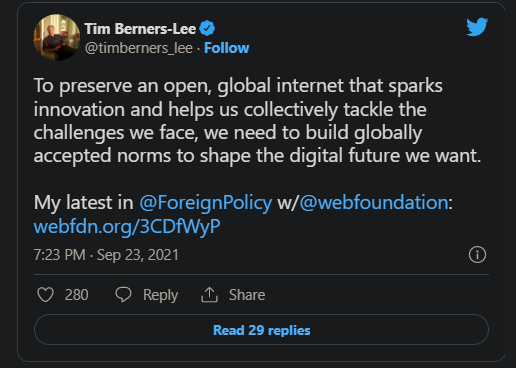
Task: Click the Twitter bird logo
Action: pyautogui.click(x=477, y=27)
